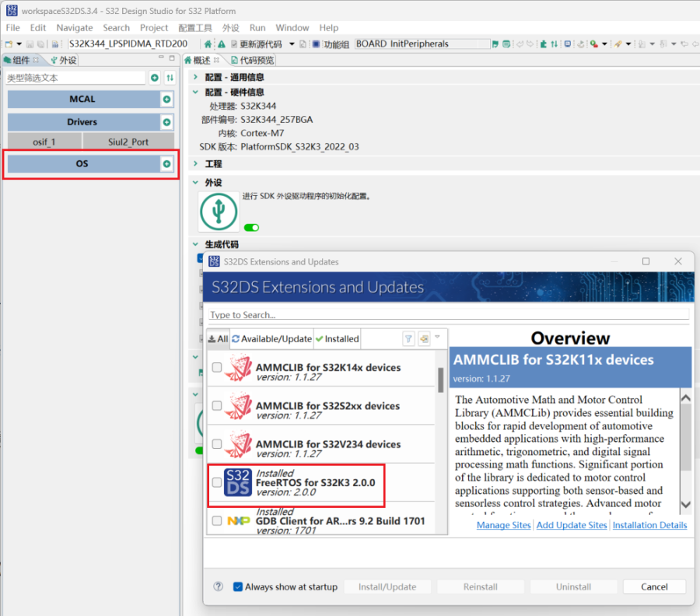
Task: Toggle the 更新源代码 checkbox in the toolbar
Action: 234,44
